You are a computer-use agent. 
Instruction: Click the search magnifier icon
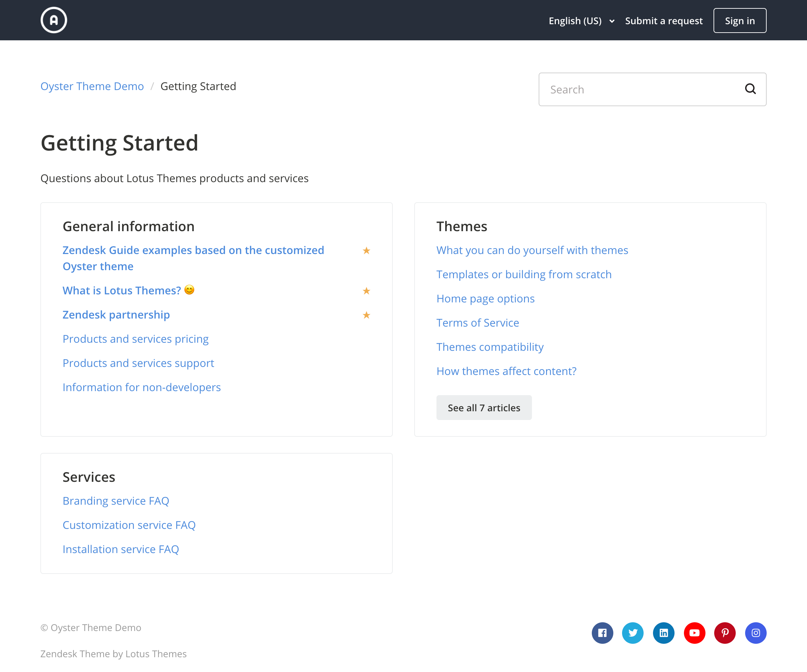750,89
